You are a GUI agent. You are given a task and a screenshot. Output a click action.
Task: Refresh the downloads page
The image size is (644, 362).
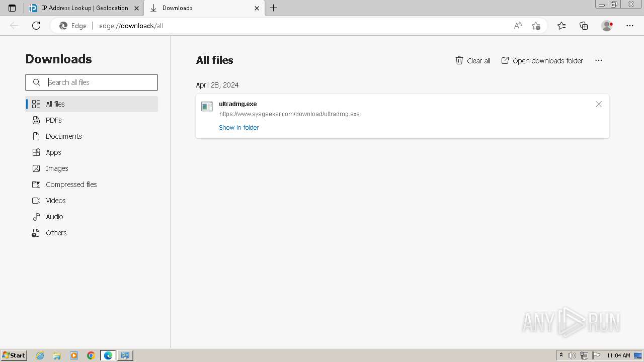(36, 26)
